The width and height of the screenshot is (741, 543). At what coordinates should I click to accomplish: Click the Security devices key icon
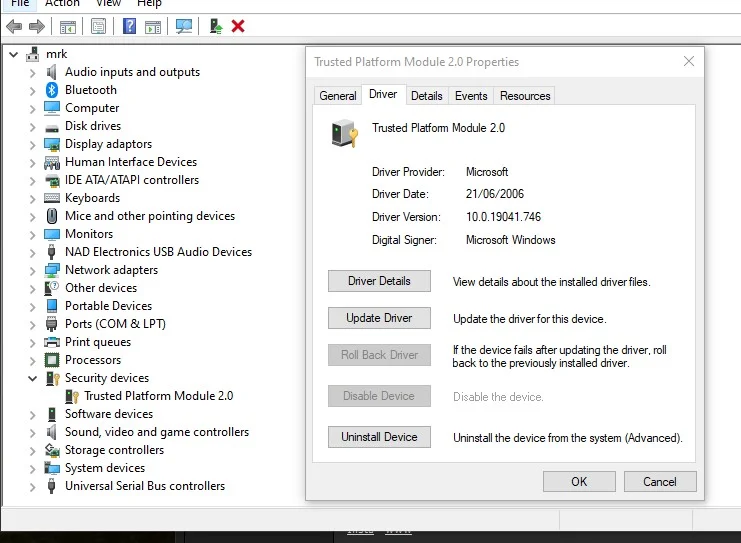[x=52, y=379]
